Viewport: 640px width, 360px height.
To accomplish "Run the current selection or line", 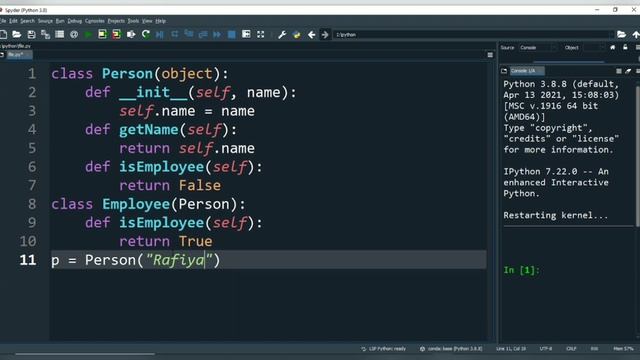I will coord(131,35).
